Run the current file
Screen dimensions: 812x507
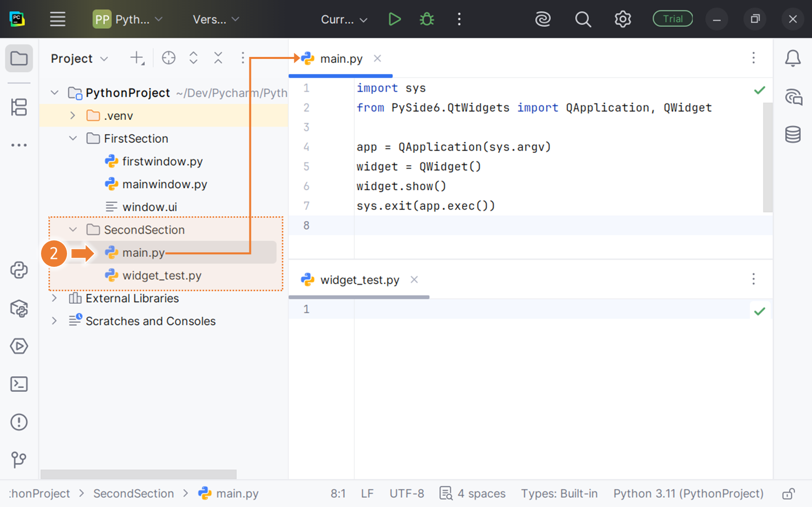coord(394,19)
